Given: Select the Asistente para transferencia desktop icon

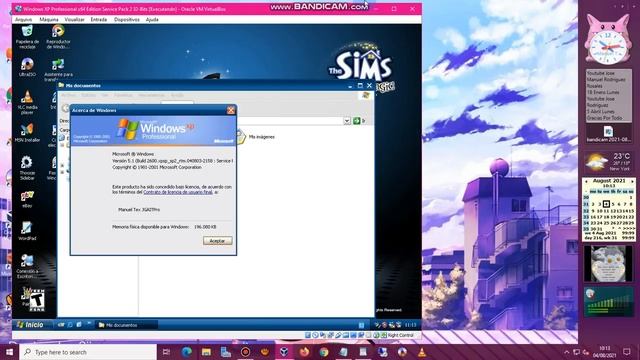Looking at the screenshot, I should pyautogui.click(x=58, y=70).
